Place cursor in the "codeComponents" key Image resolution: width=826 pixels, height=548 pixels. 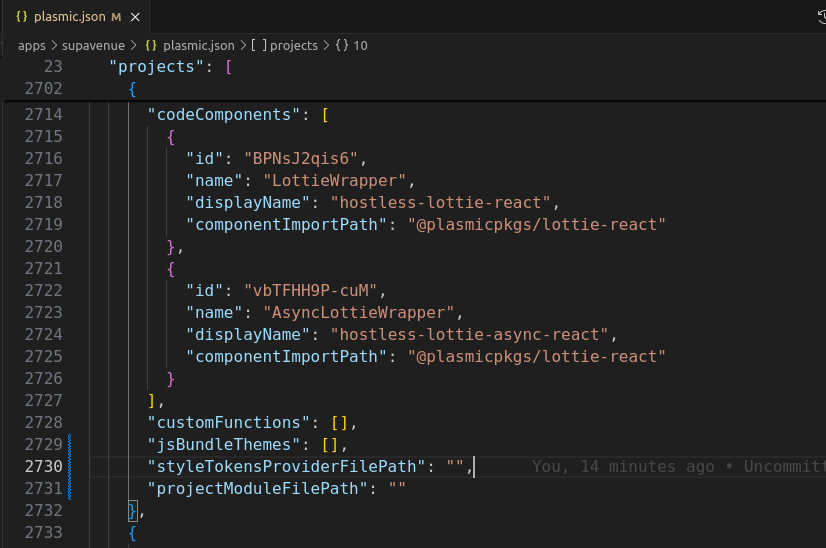coord(223,114)
